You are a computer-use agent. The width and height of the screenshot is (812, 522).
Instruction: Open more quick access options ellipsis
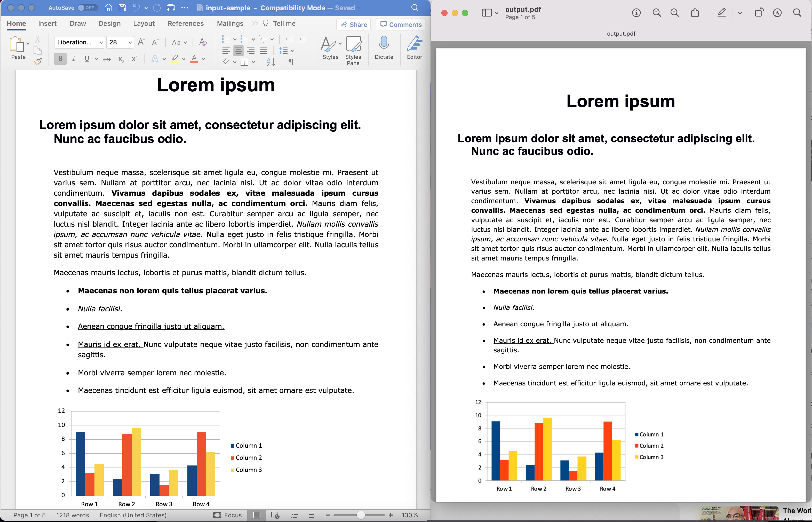(x=185, y=7)
